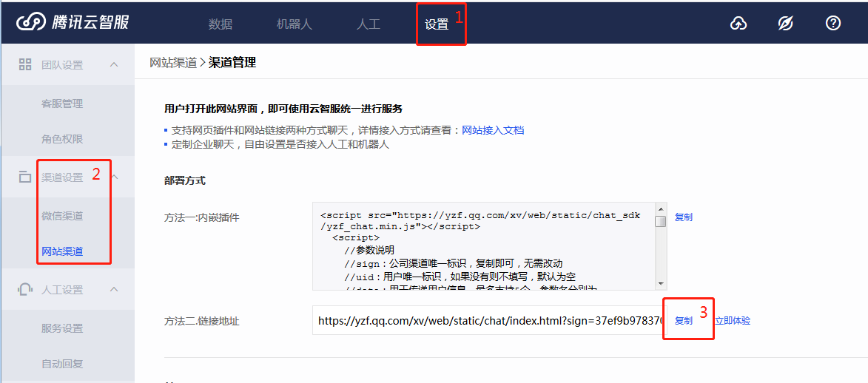Select 微信渠道 in sidebar
Image resolution: width=868 pixels, height=383 pixels.
(62, 216)
